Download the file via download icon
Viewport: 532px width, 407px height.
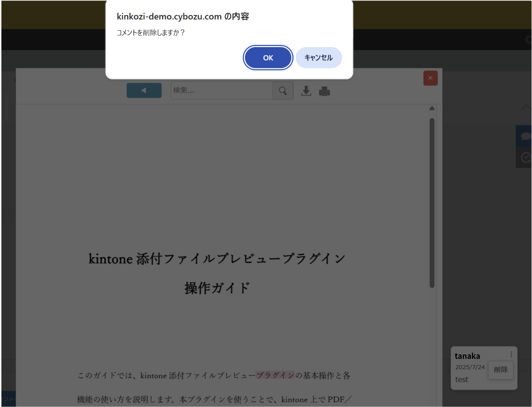coord(306,91)
